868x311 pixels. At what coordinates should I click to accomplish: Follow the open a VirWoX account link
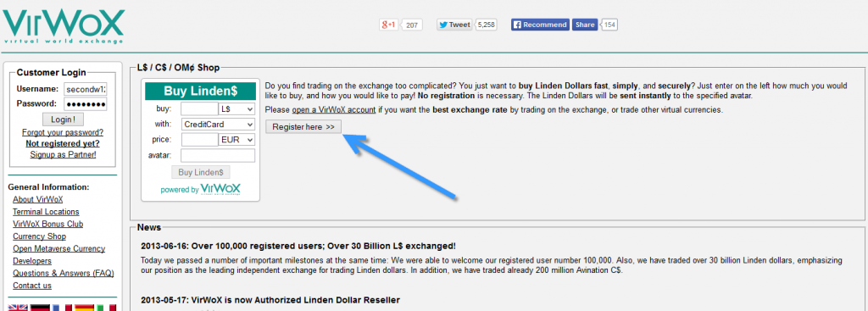point(334,110)
